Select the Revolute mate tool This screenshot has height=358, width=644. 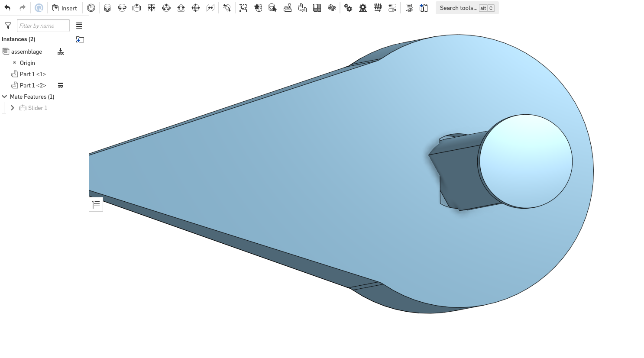tap(122, 8)
